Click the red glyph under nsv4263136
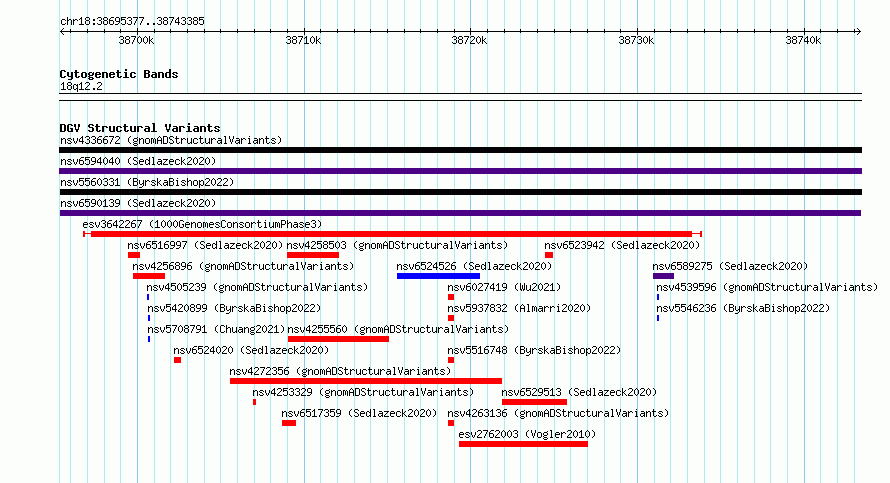This screenshot has height=483, width=890. 451,423
